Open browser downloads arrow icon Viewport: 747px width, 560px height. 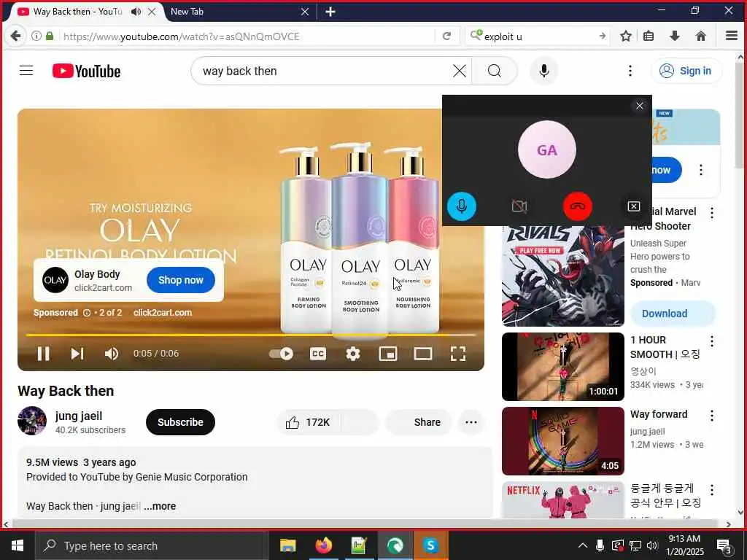point(674,36)
